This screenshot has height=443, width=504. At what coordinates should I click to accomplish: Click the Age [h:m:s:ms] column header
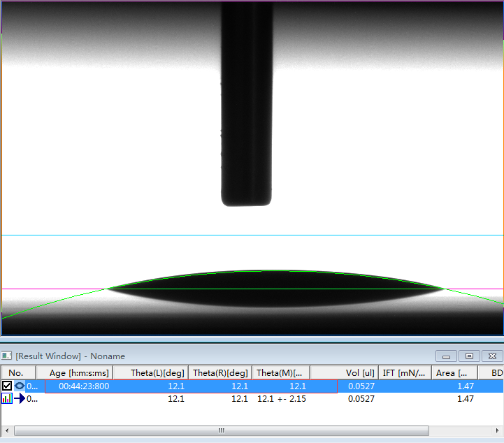point(78,373)
